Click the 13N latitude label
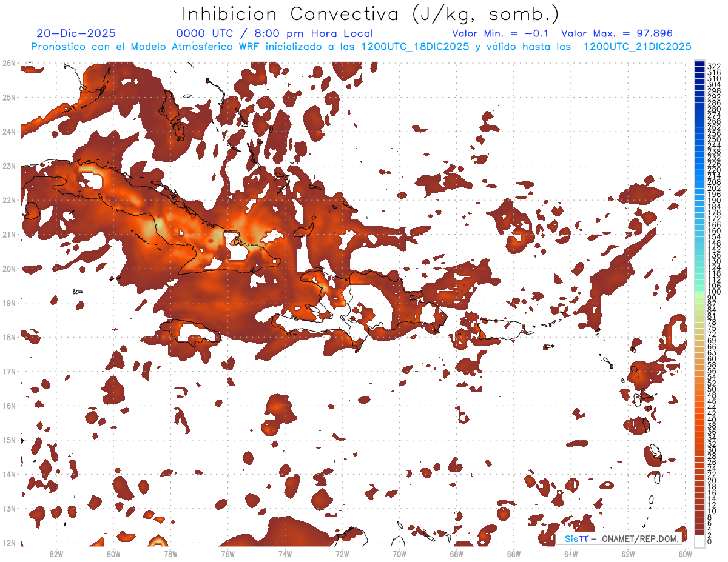 point(8,508)
